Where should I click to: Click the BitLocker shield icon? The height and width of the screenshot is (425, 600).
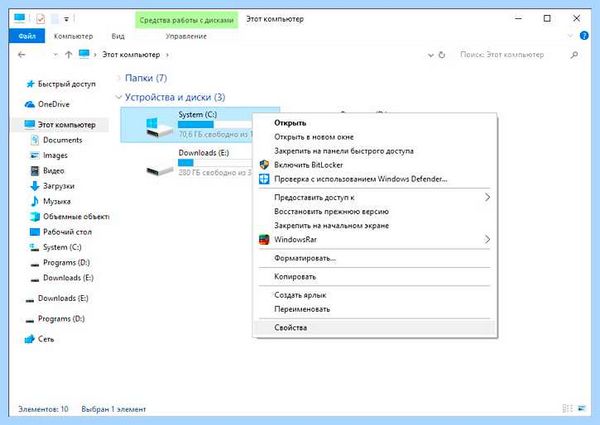[264, 165]
